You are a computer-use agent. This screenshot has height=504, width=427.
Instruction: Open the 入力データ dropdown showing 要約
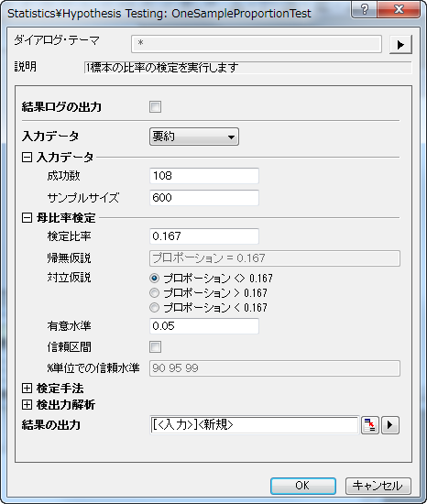[x=194, y=137]
